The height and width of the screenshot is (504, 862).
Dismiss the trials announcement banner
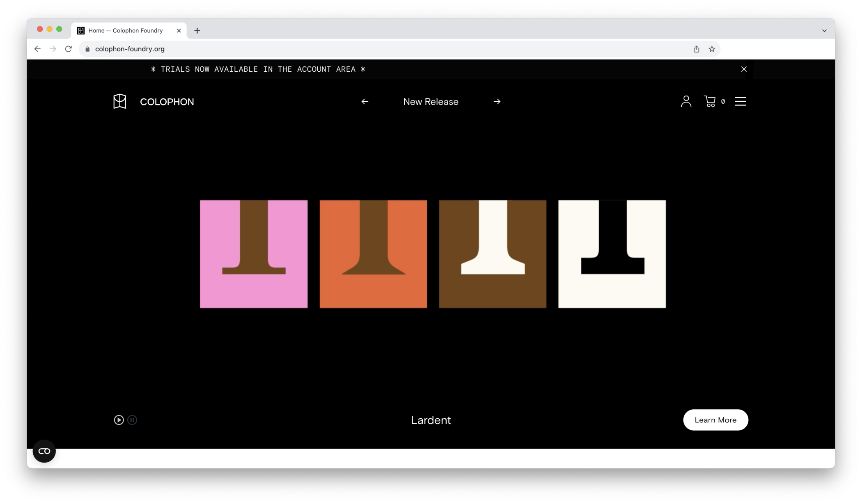(743, 69)
